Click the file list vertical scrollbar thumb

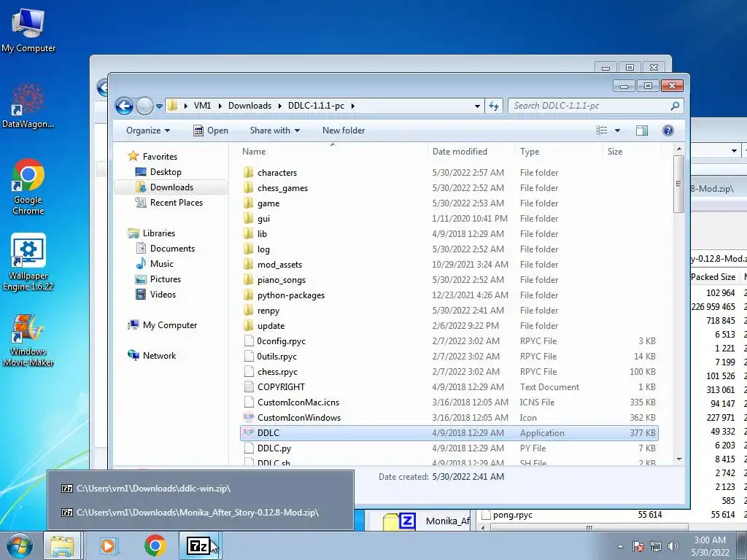(x=679, y=184)
